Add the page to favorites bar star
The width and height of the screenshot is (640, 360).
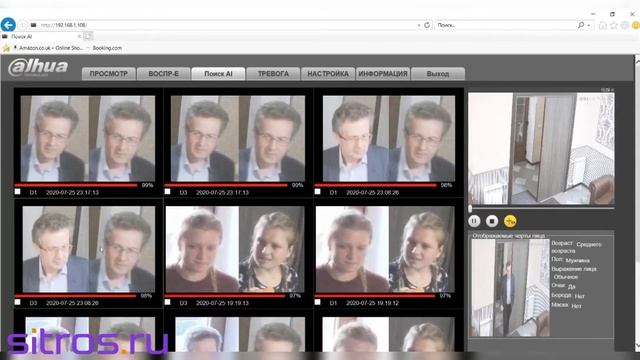pyautogui.click(x=6, y=48)
